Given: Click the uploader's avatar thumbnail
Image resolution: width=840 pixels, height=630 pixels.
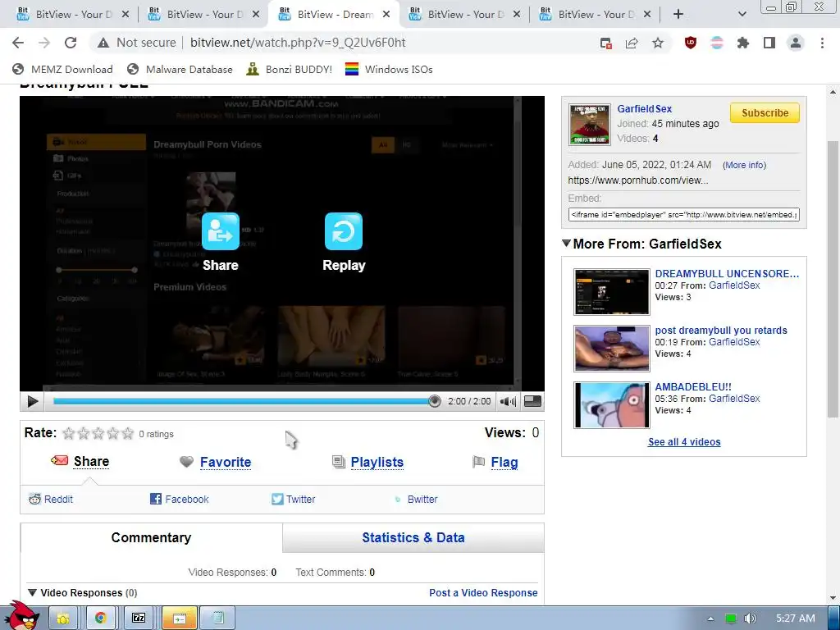Looking at the screenshot, I should coord(589,125).
